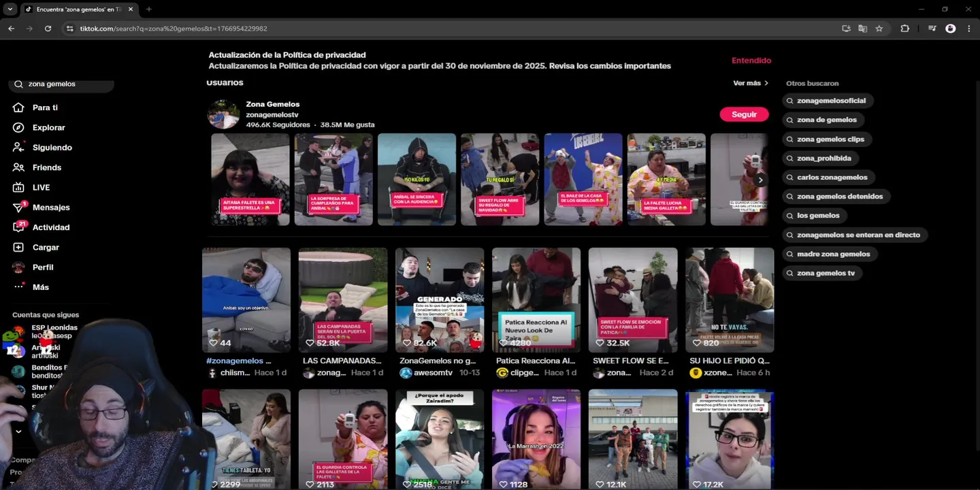The width and height of the screenshot is (980, 490).
Task: Open the Friends sidebar icon
Action: click(18, 167)
